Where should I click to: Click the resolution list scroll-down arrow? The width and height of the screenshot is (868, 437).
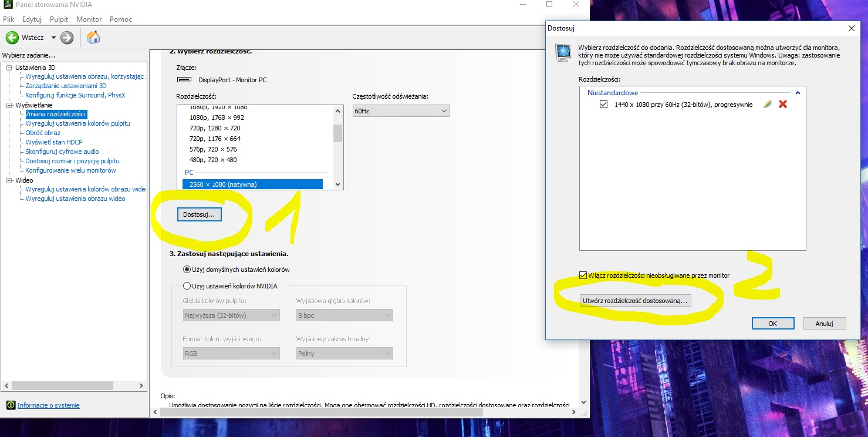337,184
